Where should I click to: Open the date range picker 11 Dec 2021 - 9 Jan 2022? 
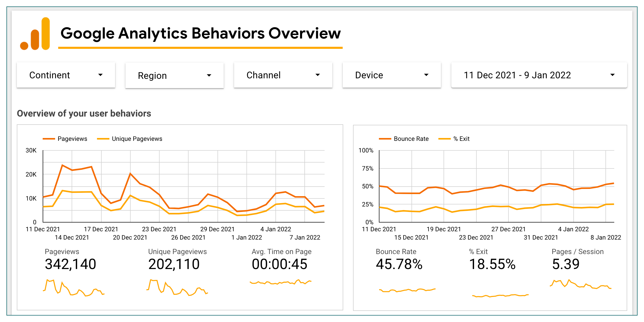coord(539,75)
